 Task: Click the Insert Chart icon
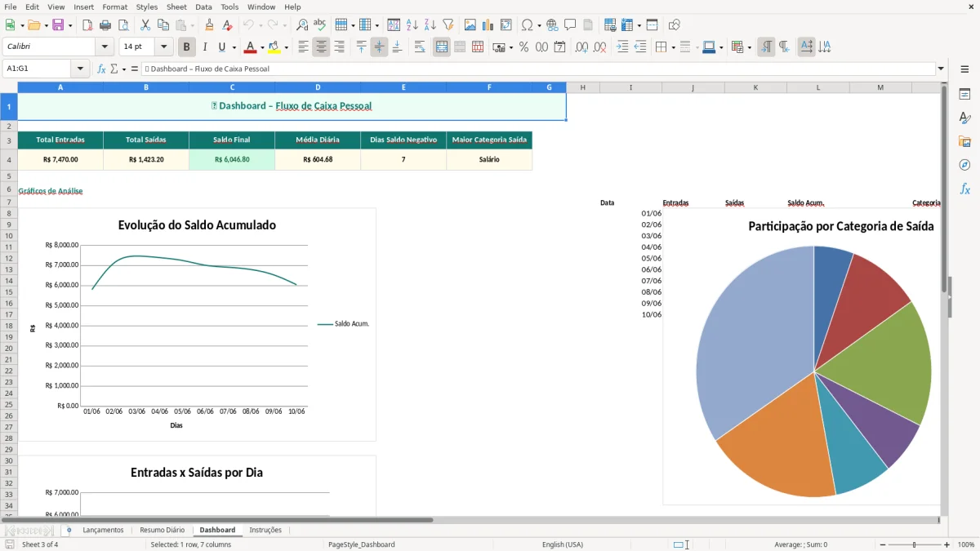[x=488, y=25]
